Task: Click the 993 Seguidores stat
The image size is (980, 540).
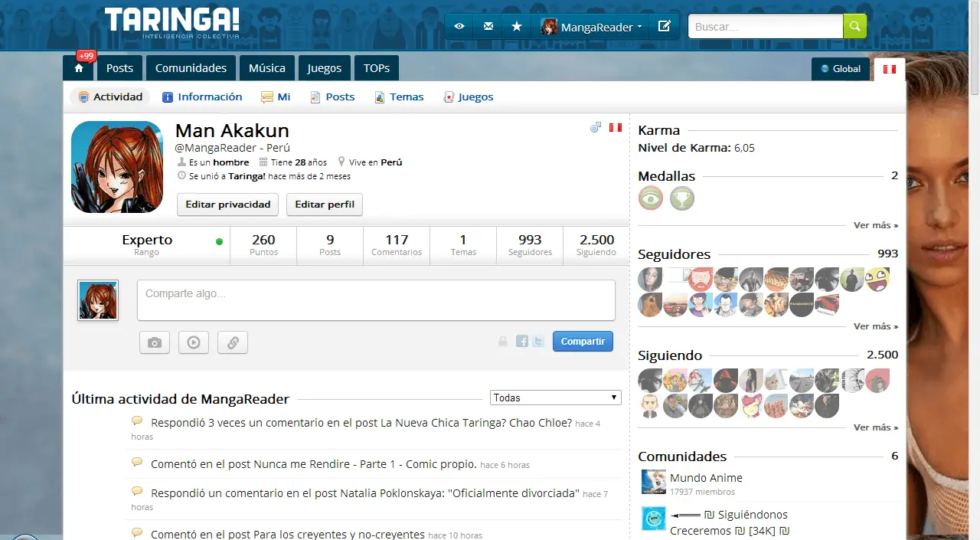Action: (530, 246)
